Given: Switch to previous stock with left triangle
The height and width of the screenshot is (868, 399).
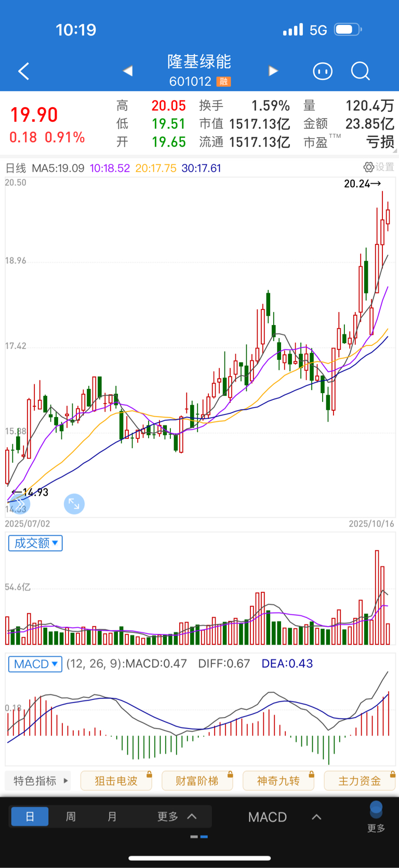Looking at the screenshot, I should pyautogui.click(x=128, y=71).
